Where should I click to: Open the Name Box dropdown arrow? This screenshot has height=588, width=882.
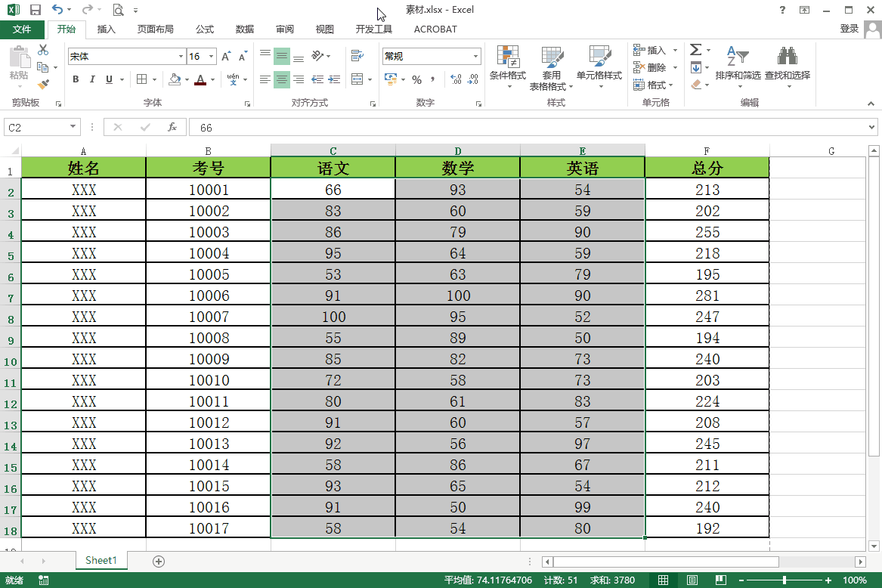(x=73, y=128)
